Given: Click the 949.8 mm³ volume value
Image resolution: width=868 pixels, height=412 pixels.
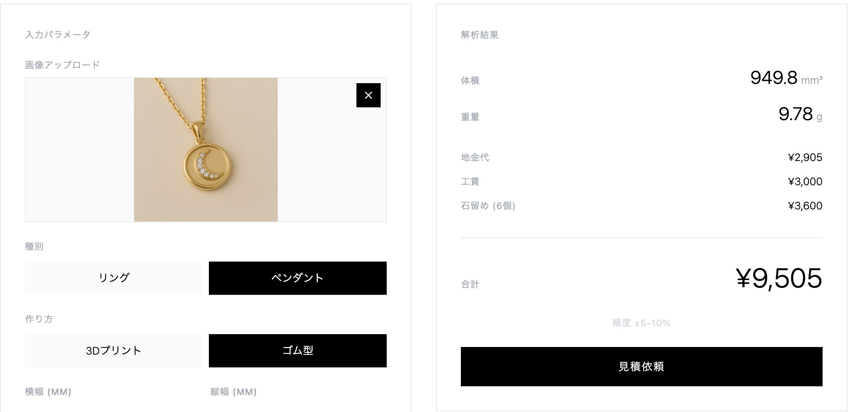Looking at the screenshot, I should (786, 78).
